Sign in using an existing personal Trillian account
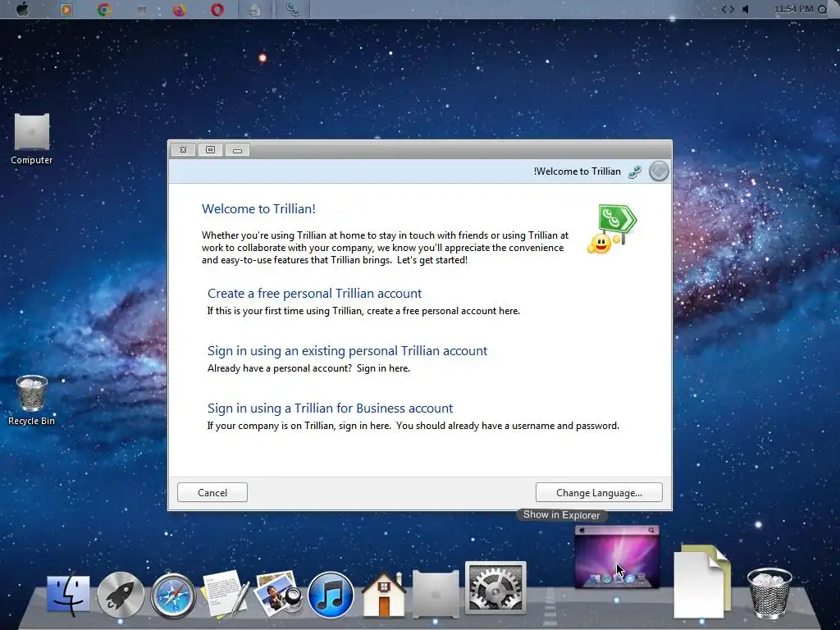 (347, 351)
